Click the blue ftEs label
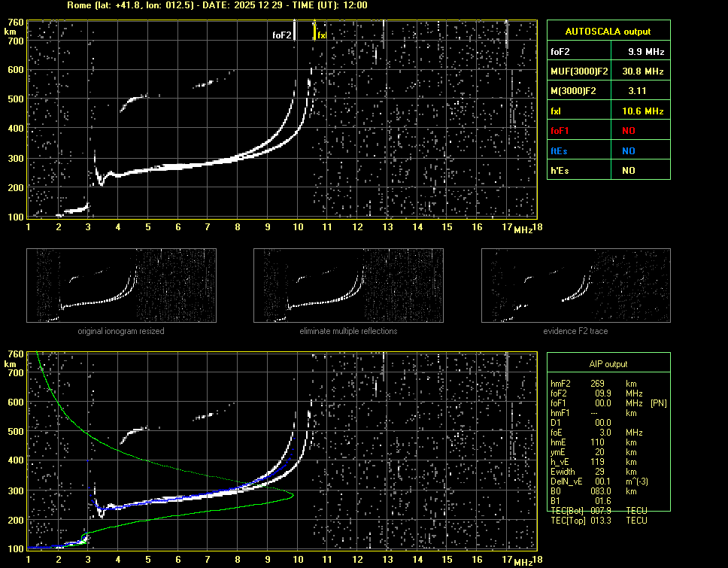 coord(560,150)
